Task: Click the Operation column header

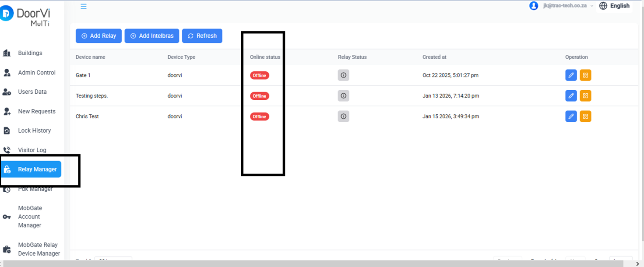Action: click(576, 57)
